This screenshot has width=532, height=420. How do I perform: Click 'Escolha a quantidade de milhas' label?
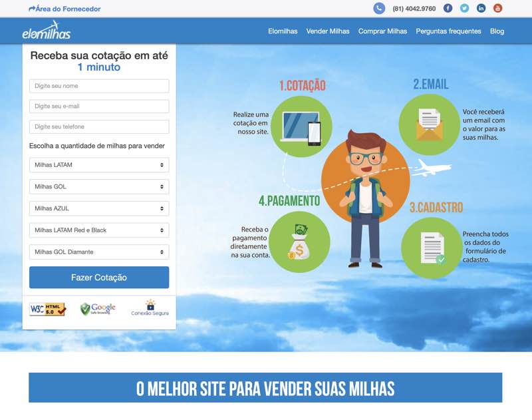pyautogui.click(x=96, y=146)
